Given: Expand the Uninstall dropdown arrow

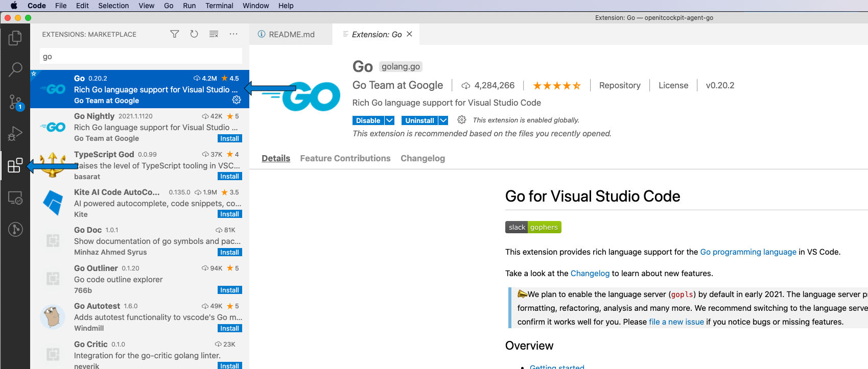Looking at the screenshot, I should click(443, 120).
